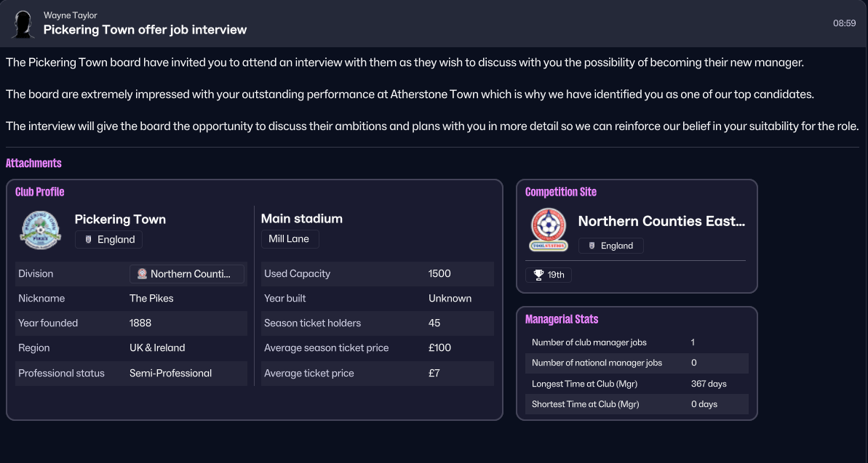Select the Longest Time at Club row

click(635, 384)
